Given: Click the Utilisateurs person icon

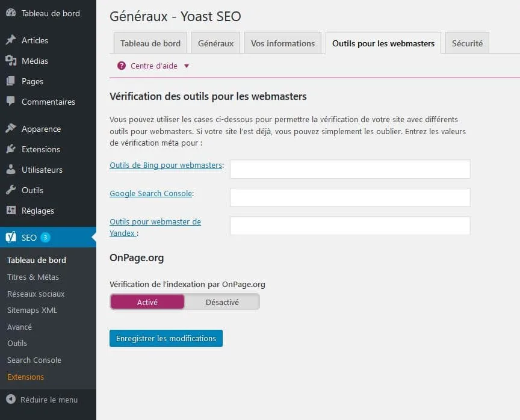Looking at the screenshot, I should tap(11, 170).
